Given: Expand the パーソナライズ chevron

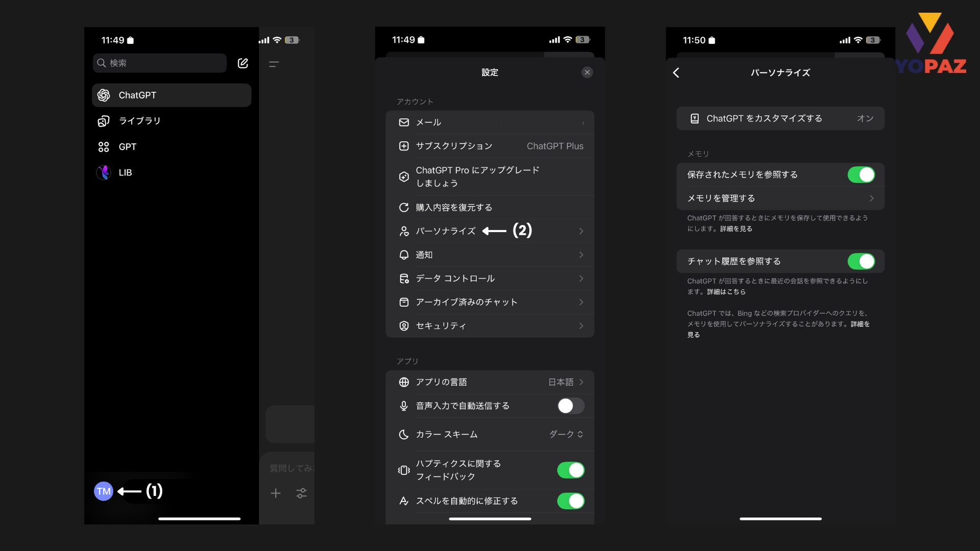Looking at the screenshot, I should 581,231.
